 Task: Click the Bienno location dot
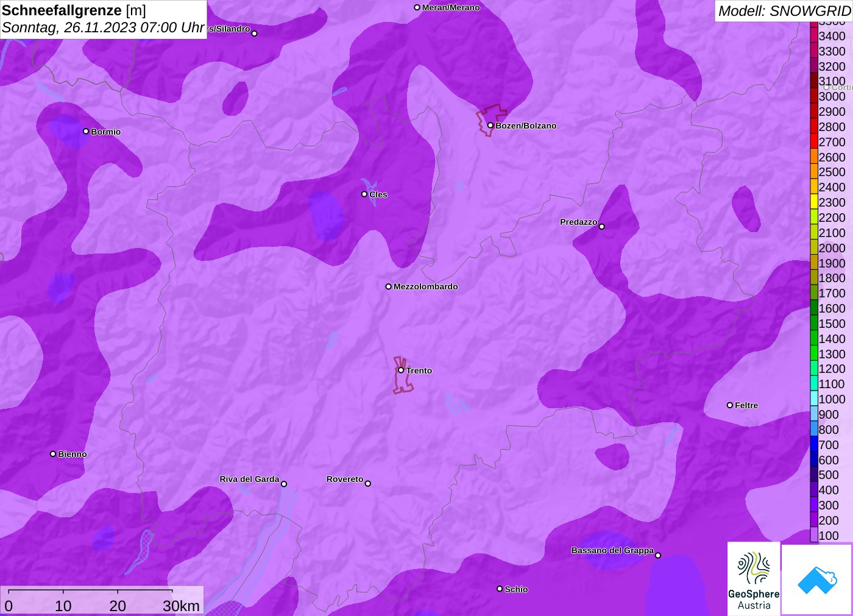pyautogui.click(x=53, y=454)
